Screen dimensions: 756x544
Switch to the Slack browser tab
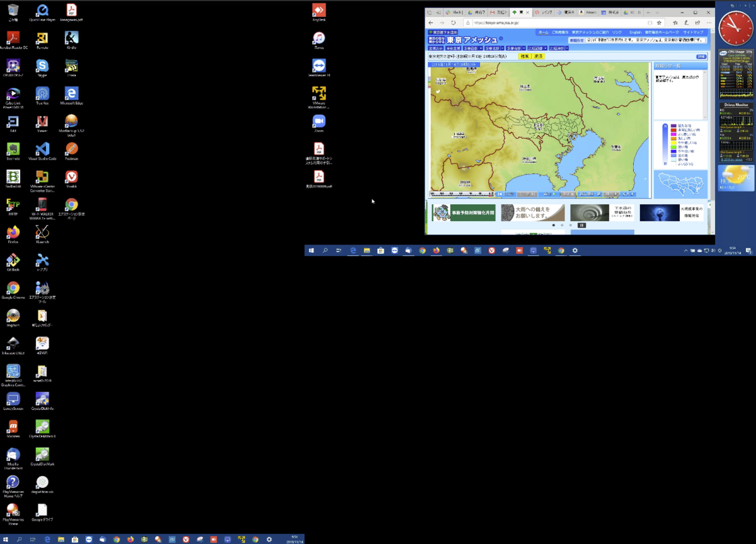point(454,13)
